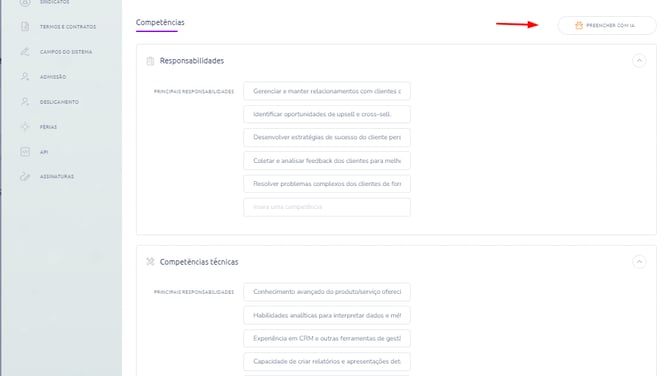Click the Responsabilidades section title
Screen dimensions: 670x376
click(192, 61)
